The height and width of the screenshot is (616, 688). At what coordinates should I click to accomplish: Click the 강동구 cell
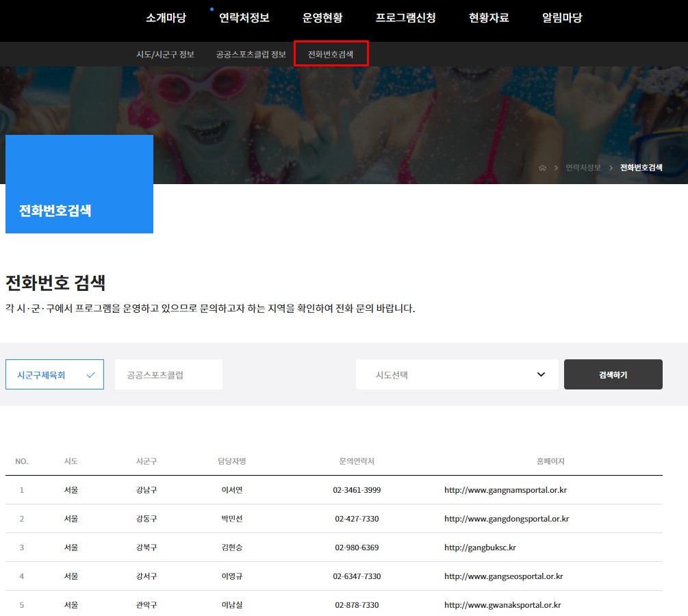pos(146,519)
